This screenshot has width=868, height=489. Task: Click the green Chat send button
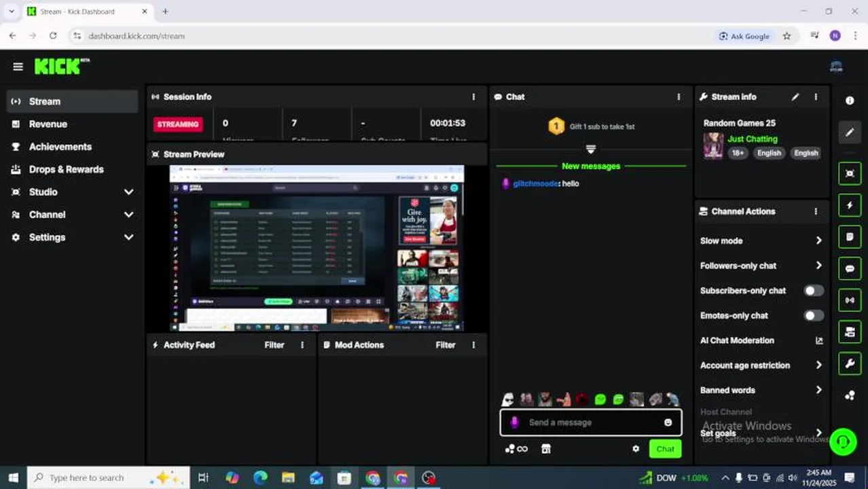point(665,449)
